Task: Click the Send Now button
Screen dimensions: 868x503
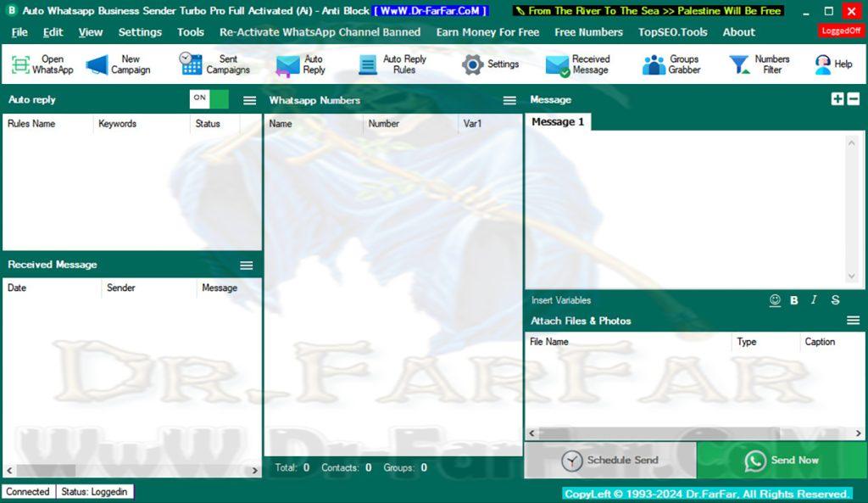Action: coord(782,460)
